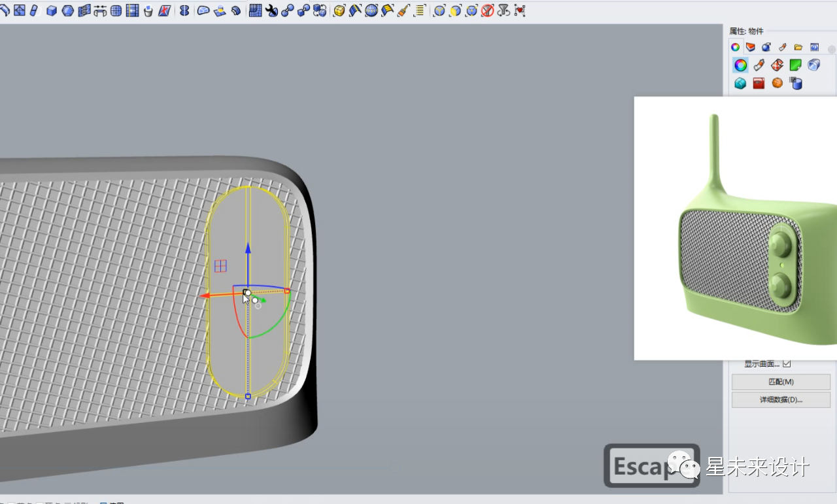The width and height of the screenshot is (837, 504).
Task: Click the yellow cube icon in toolbar
Action: coord(339,10)
